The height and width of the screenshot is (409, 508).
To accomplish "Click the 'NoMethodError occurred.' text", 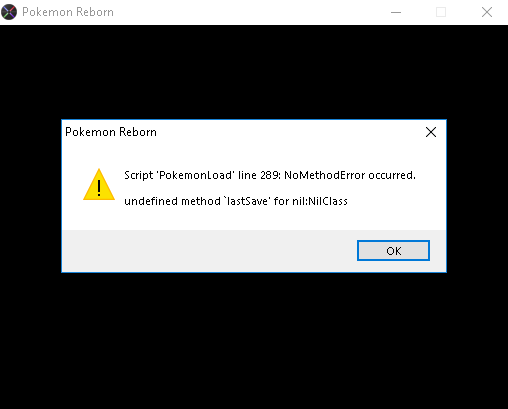I will coord(350,175).
